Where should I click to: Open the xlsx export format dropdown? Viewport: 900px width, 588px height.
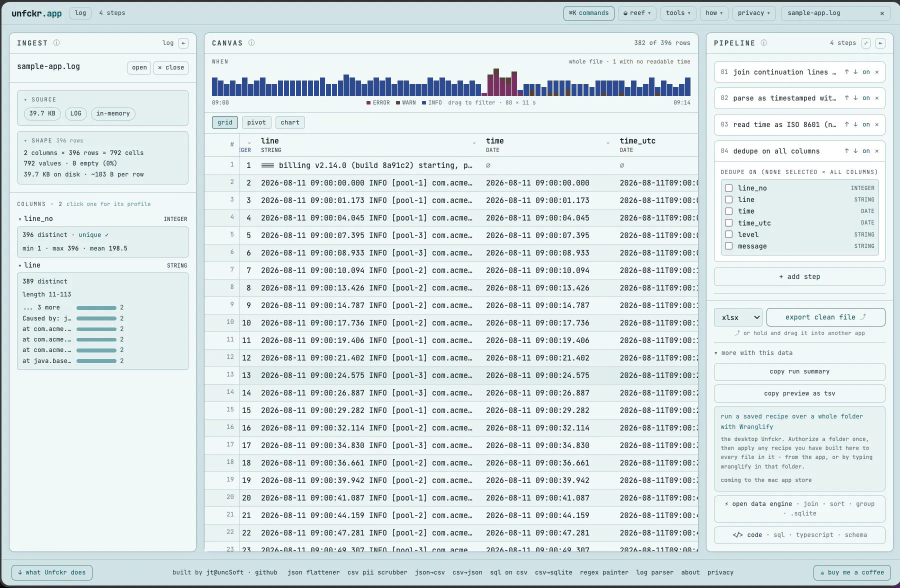pyautogui.click(x=738, y=317)
